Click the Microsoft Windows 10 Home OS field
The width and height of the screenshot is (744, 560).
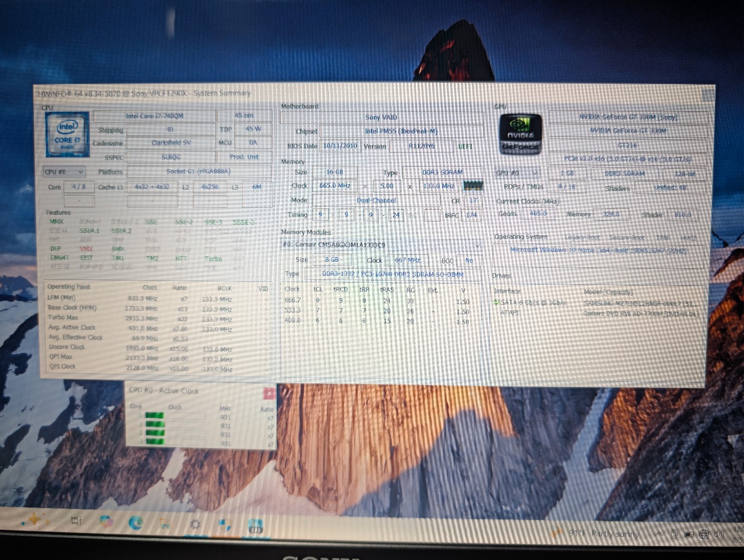click(x=598, y=250)
